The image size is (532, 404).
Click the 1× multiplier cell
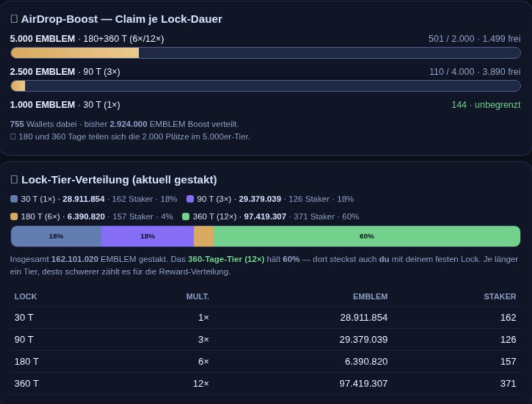coord(204,318)
